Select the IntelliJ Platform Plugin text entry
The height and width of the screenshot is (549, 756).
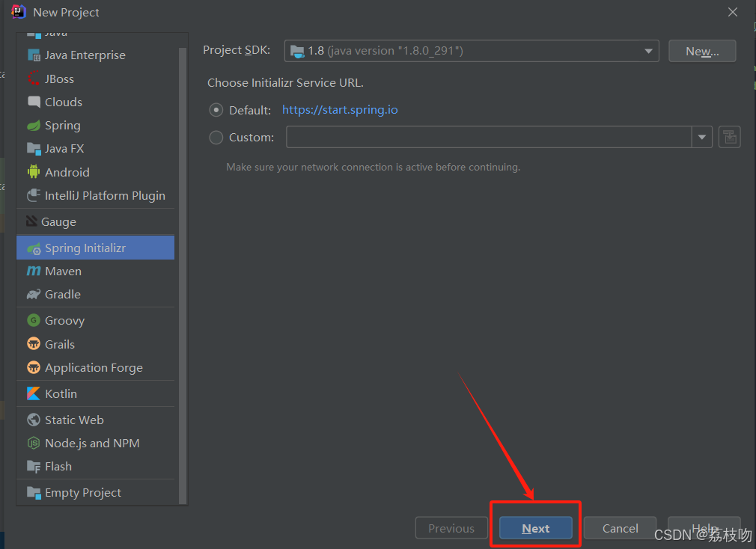coord(105,195)
